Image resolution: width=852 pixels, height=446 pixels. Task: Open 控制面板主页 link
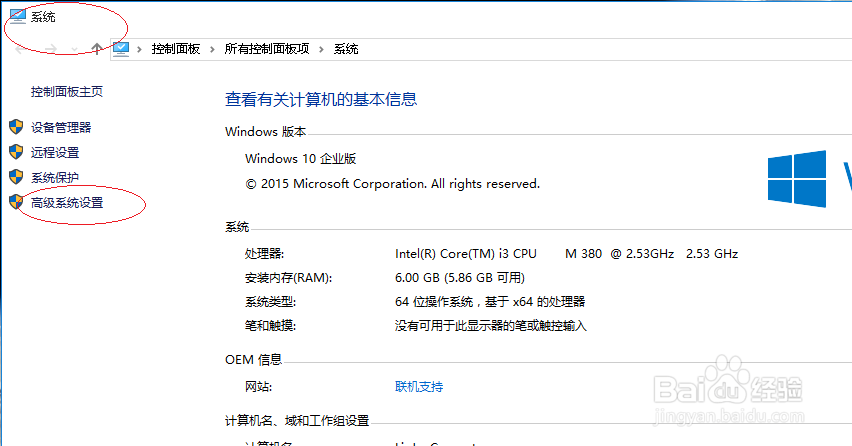[67, 91]
